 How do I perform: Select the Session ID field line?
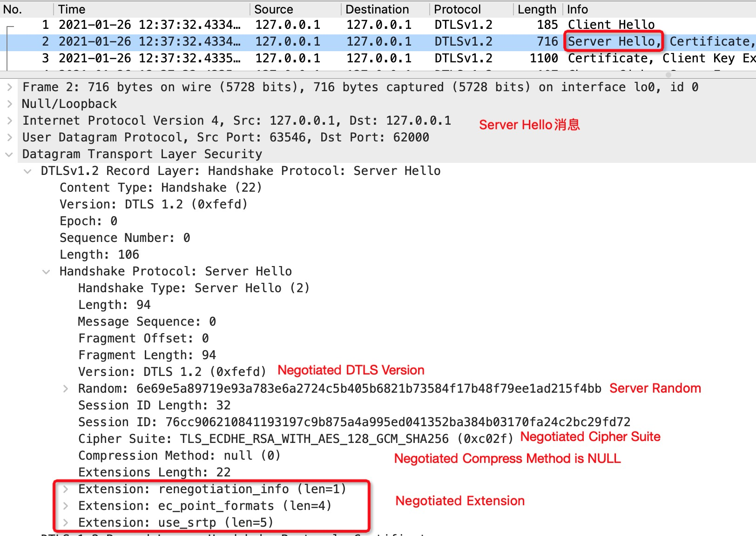click(x=354, y=422)
